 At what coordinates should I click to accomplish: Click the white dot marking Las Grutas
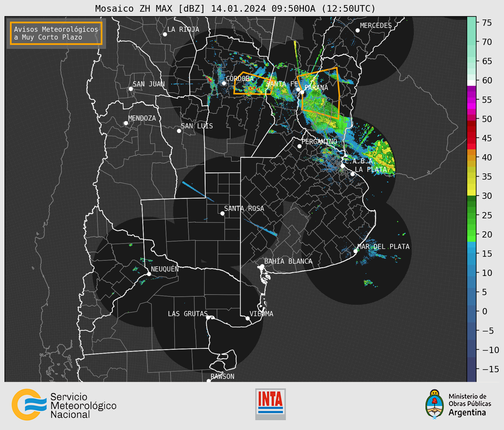[x=208, y=318]
